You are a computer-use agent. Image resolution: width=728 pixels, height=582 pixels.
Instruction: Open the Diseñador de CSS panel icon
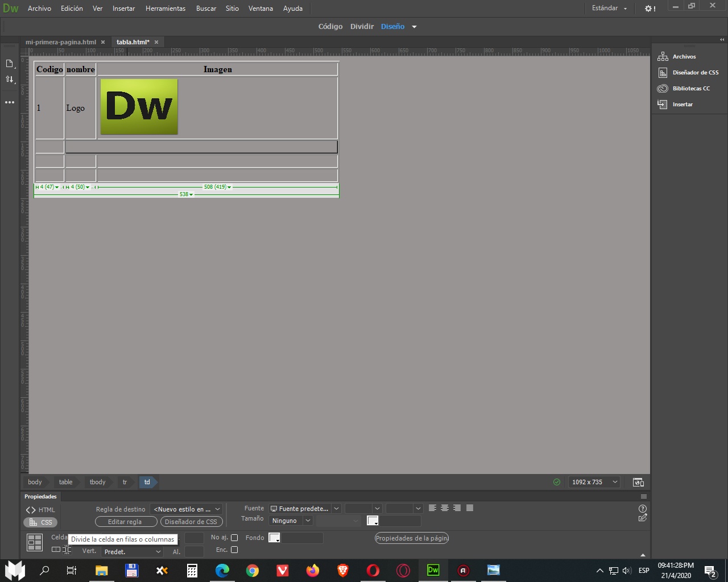pyautogui.click(x=663, y=72)
